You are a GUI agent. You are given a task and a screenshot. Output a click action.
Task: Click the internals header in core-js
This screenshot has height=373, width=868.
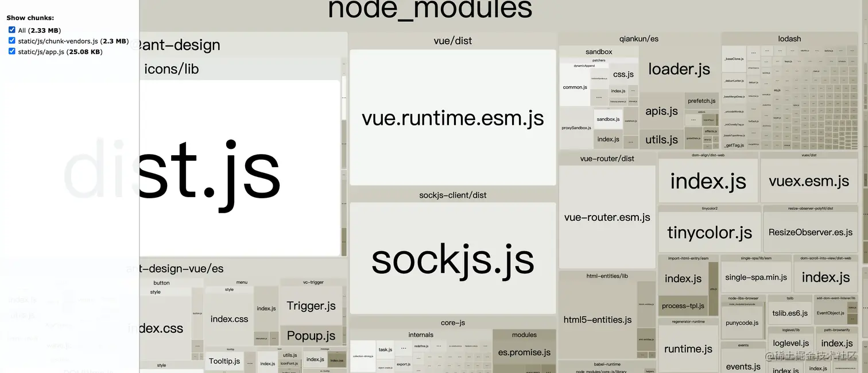(x=421, y=334)
